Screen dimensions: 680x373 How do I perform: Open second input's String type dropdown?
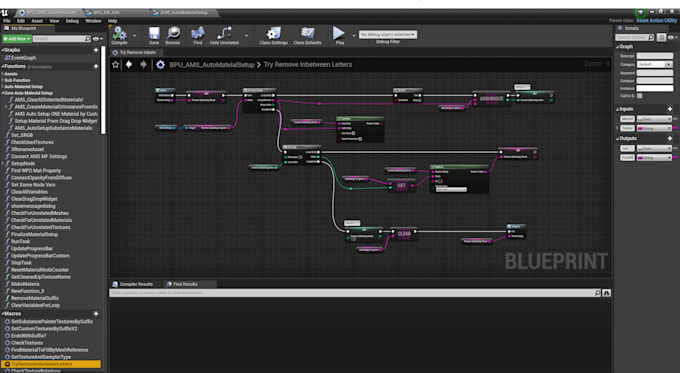pos(654,128)
